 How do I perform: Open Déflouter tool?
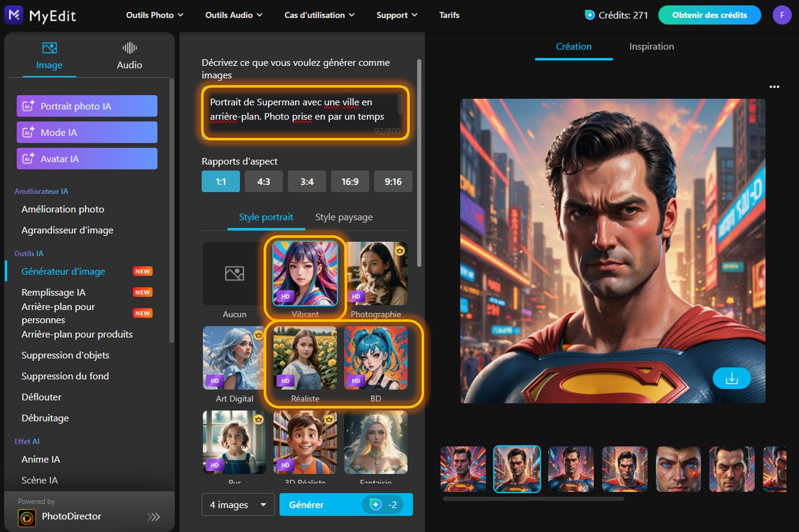point(41,397)
